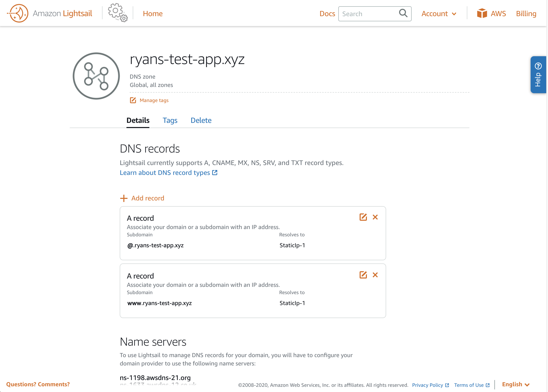Image resolution: width=548 pixels, height=392 pixels.
Task: Edit the www.ryans-test-app.xyz A record
Action: point(363,275)
